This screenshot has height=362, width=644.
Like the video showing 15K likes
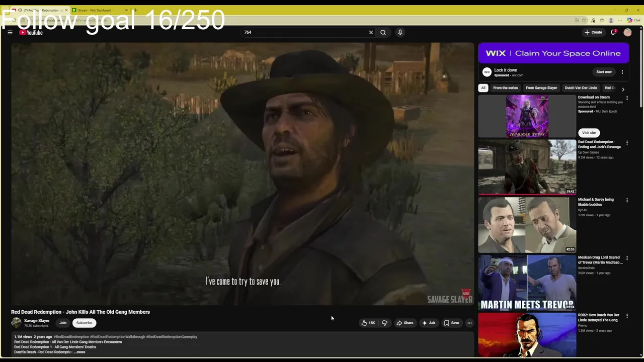(368, 323)
